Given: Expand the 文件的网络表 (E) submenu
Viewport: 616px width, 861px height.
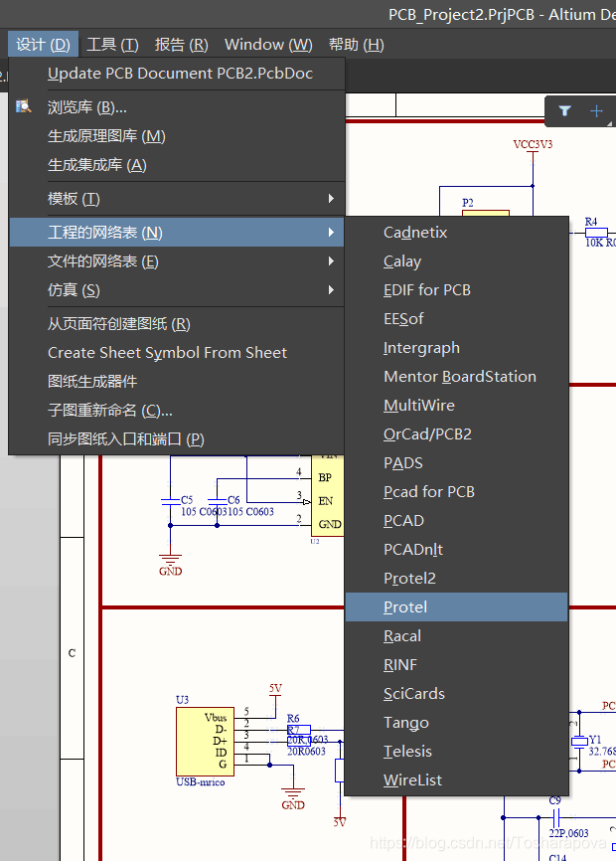Looking at the screenshot, I should [177, 261].
